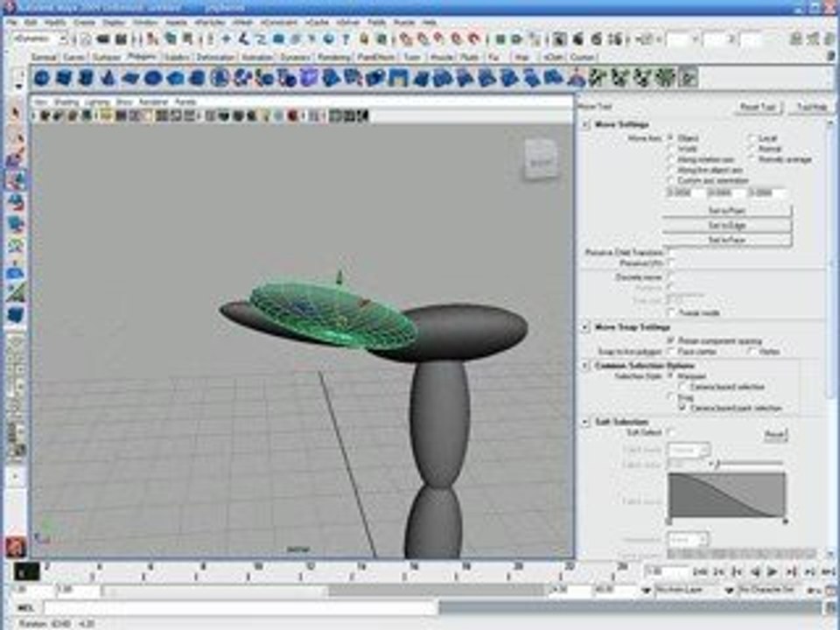
Task: Click the Render current frame icon
Action: coord(578,38)
